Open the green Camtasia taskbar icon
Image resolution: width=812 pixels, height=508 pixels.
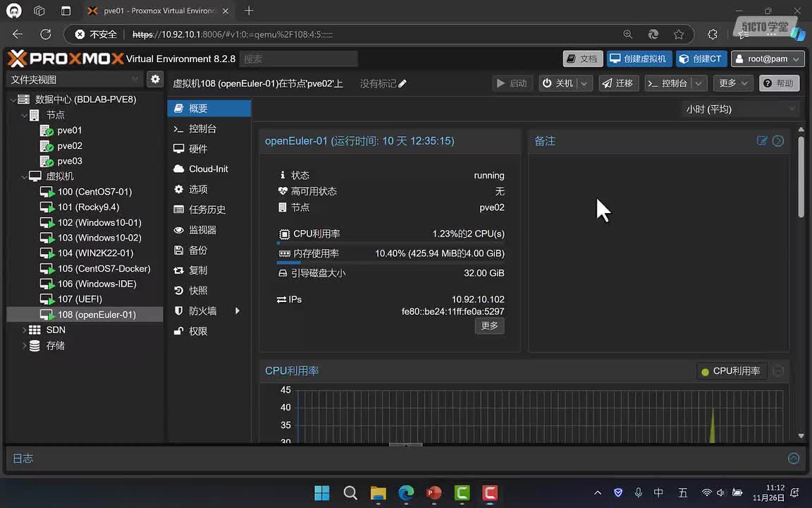(x=462, y=492)
